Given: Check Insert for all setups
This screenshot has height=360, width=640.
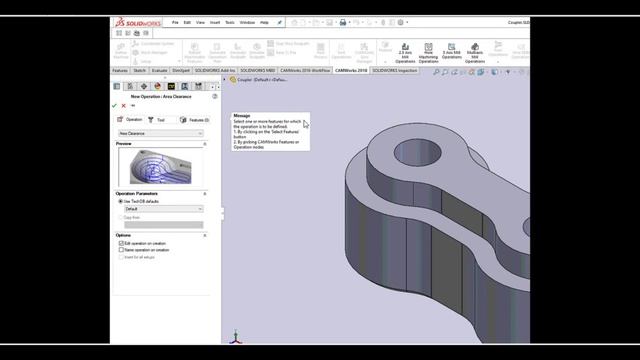Looking at the screenshot, I should (x=121, y=257).
